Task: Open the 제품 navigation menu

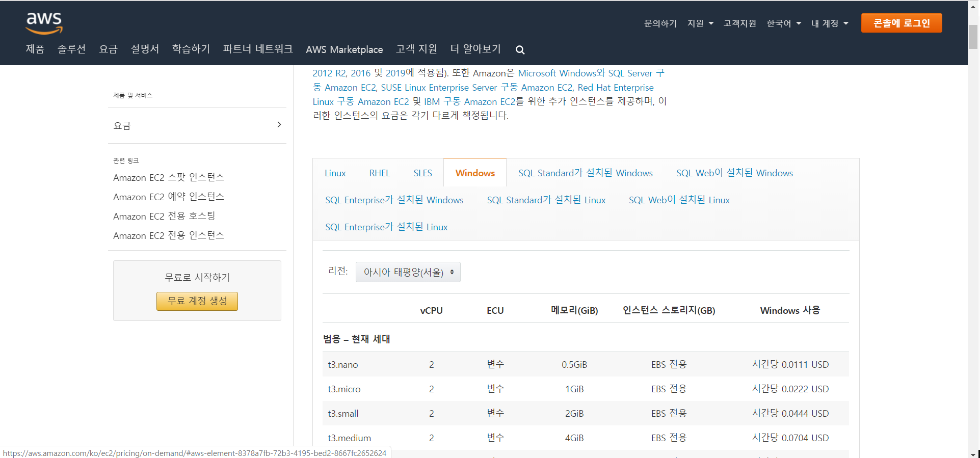Action: coord(35,49)
